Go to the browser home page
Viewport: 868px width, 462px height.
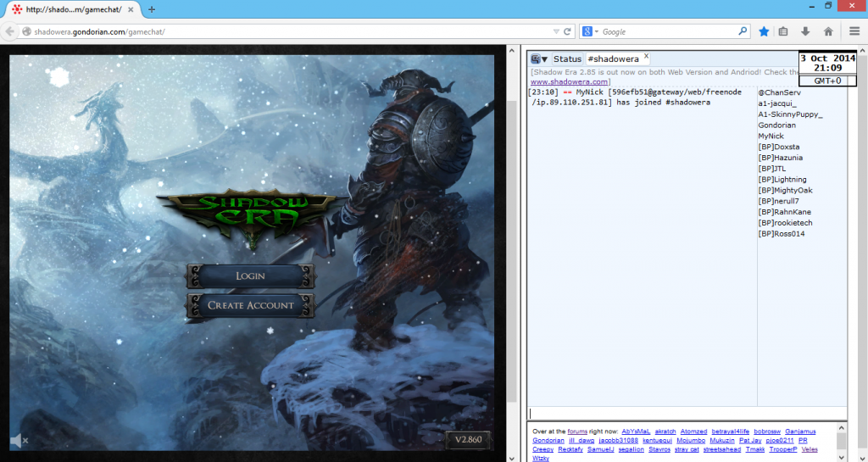point(828,31)
